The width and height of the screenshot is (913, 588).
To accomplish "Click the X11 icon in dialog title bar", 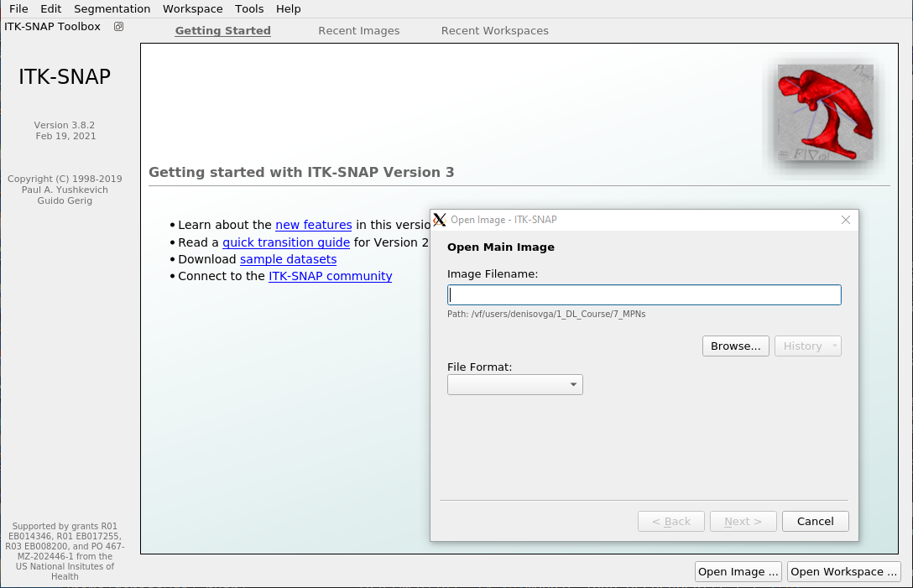I will [440, 220].
